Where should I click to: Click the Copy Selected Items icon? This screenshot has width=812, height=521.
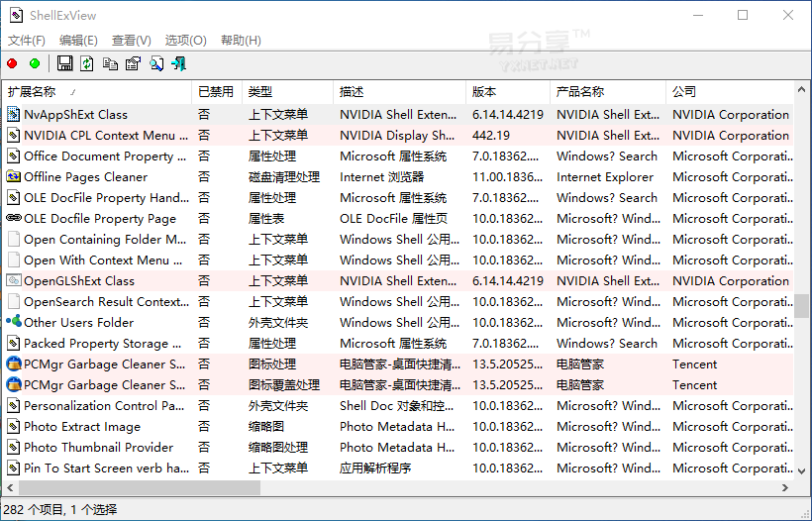point(110,63)
